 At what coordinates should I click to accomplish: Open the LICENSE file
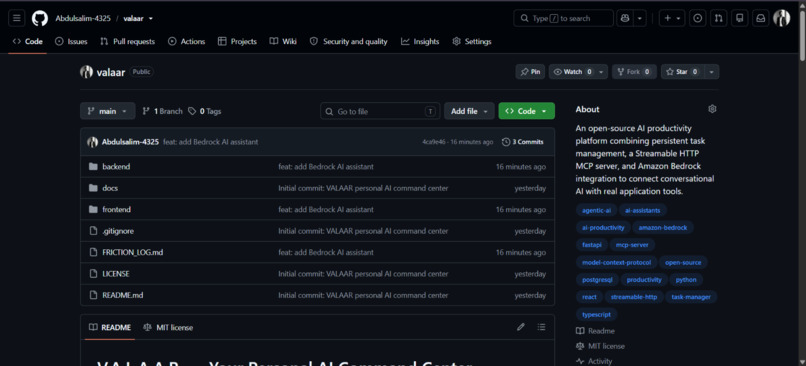pos(116,274)
